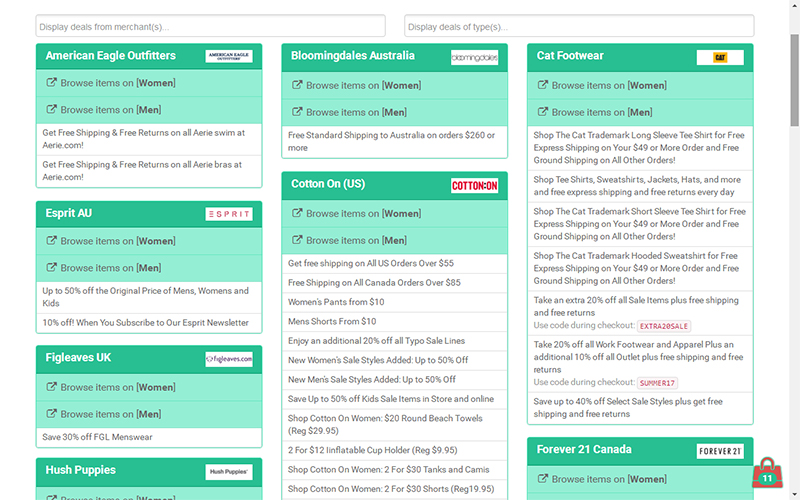Screen dimensions: 800x500
Task: Click the Esprit AU heading
Action: pos(68,213)
